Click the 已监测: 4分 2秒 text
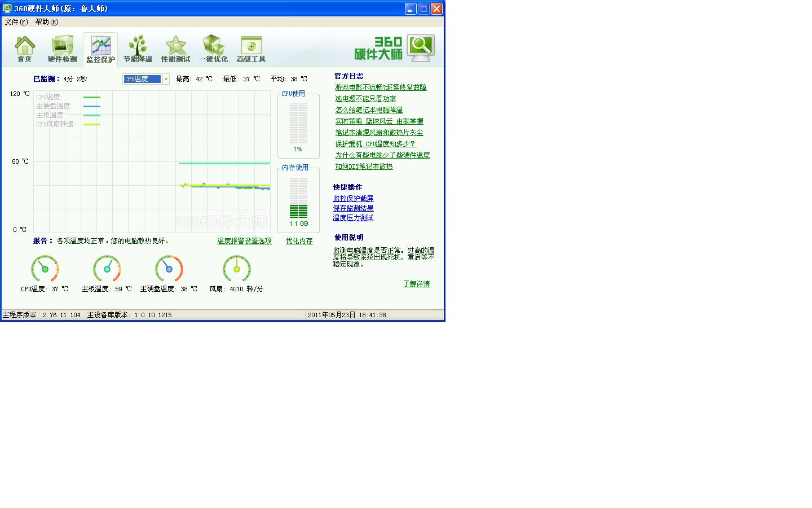Image resolution: width=812 pixels, height=508 pixels. 60,79
